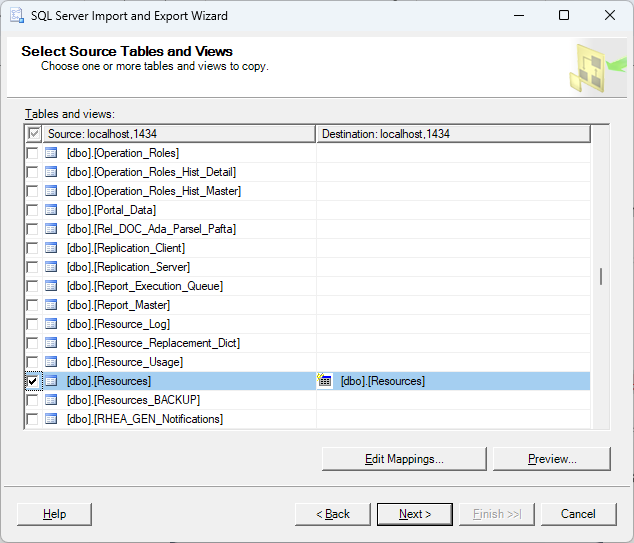Check the Rel_DOC_Ada_Parsel_Pafta checkbox

coord(32,229)
